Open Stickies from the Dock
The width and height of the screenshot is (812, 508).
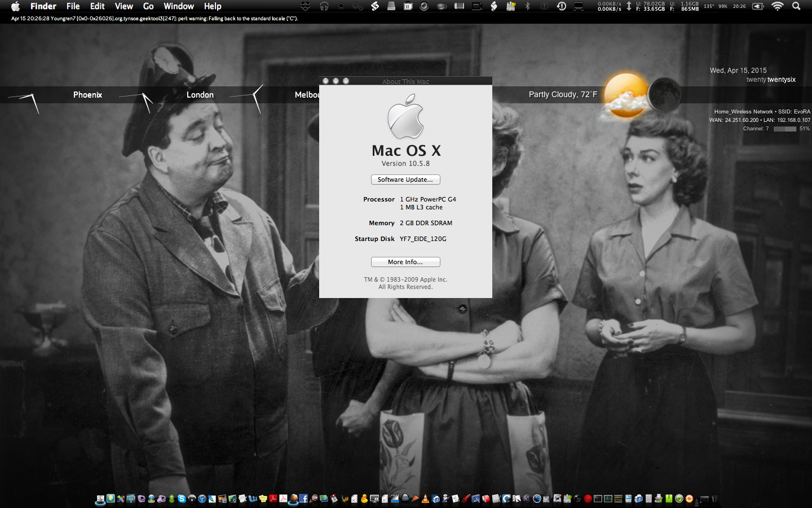click(x=263, y=498)
